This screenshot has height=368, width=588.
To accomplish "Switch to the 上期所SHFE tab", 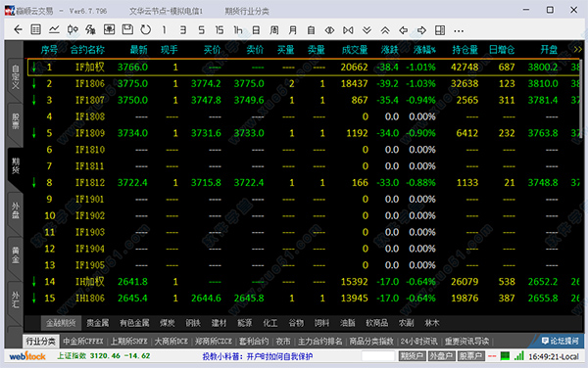I will click(129, 342).
